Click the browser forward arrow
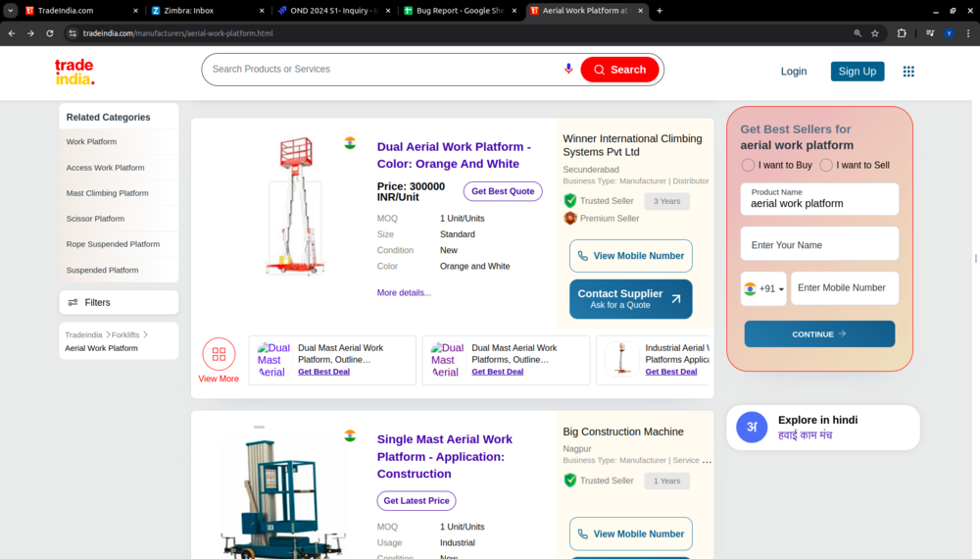 click(x=30, y=33)
